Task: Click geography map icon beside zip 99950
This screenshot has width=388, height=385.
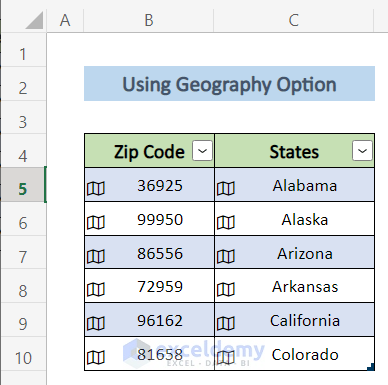Action: pos(96,222)
